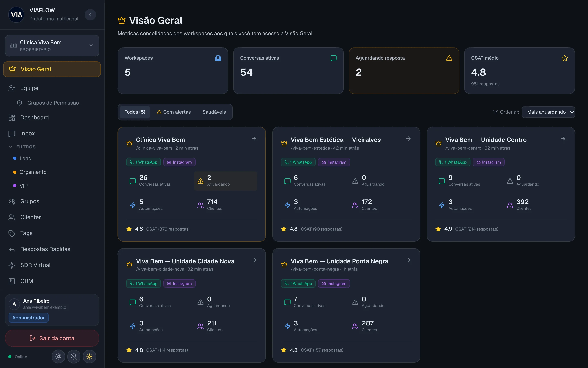Viewport: 588px width, 368px height.
Task: Open Viva Bem Estética — Vieiralves arrow
Action: pos(409,138)
